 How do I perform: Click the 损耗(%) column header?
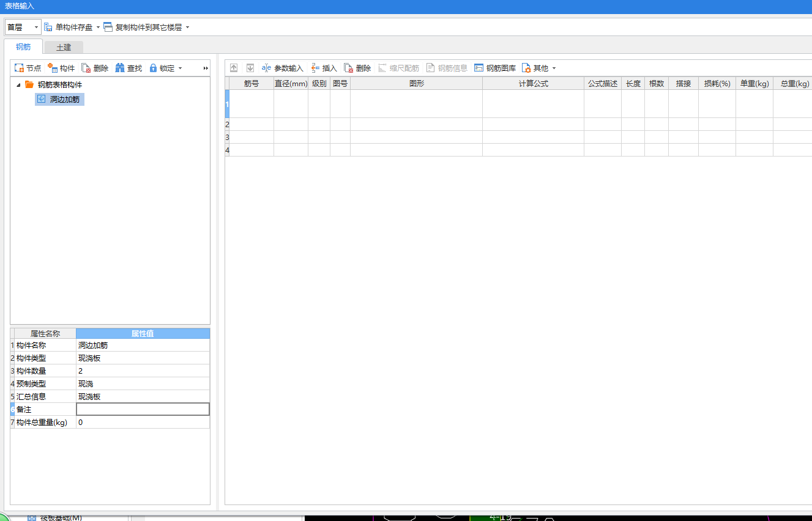tap(717, 84)
